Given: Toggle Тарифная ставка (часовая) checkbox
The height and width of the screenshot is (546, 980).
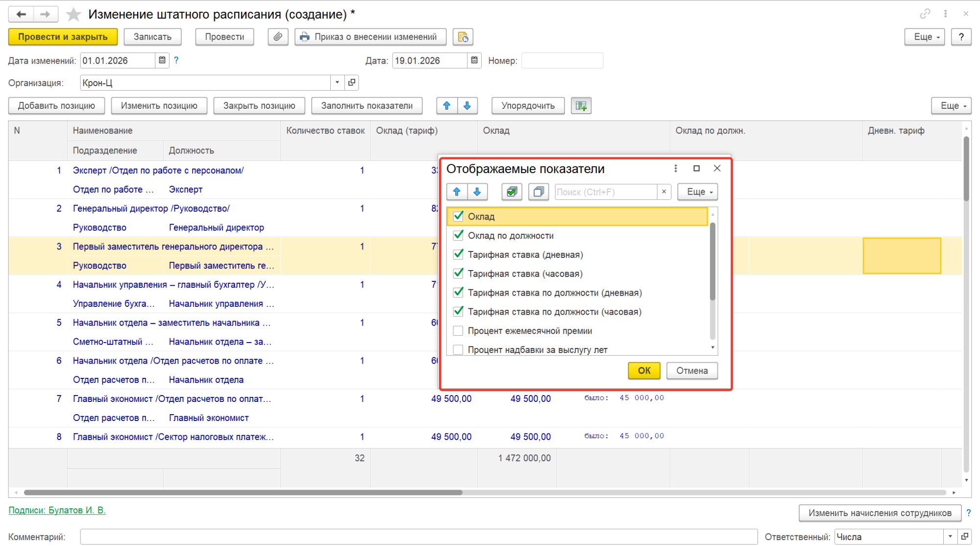Looking at the screenshot, I should pos(458,273).
